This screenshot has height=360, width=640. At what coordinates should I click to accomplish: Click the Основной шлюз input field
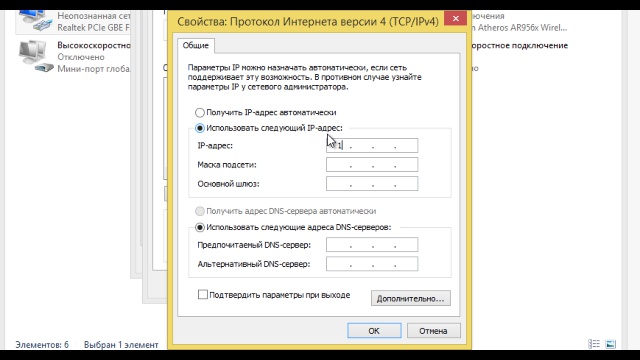click(372, 184)
